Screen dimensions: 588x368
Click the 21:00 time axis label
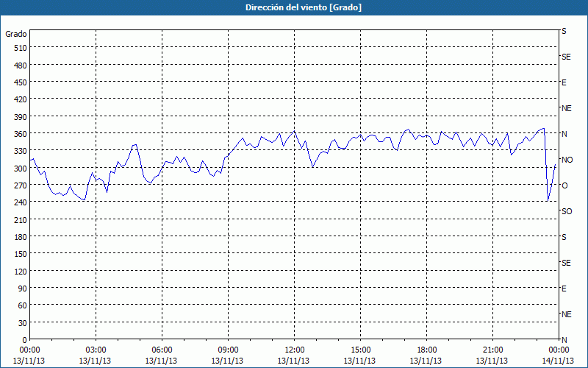pos(492,350)
